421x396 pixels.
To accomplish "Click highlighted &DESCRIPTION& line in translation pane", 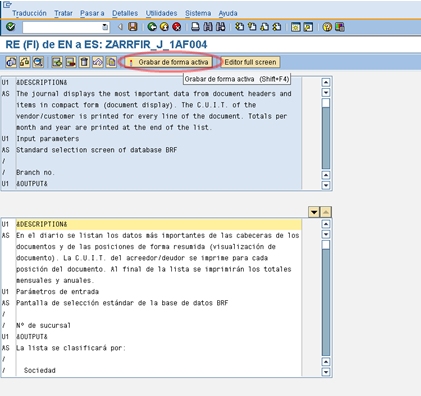I will click(x=158, y=224).
